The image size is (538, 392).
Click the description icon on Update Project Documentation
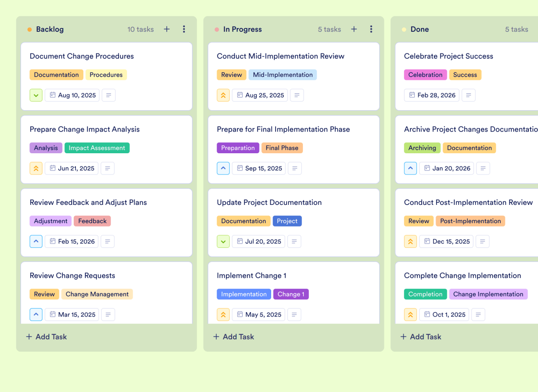tap(294, 241)
